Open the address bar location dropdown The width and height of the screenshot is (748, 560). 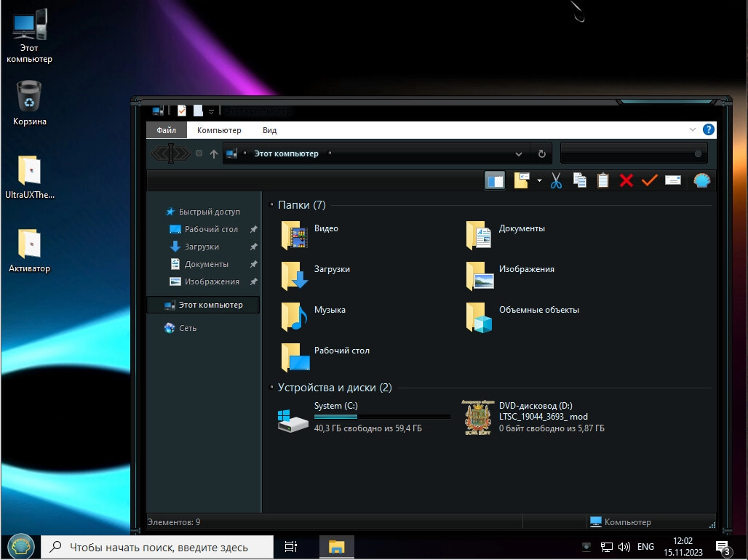coord(518,153)
